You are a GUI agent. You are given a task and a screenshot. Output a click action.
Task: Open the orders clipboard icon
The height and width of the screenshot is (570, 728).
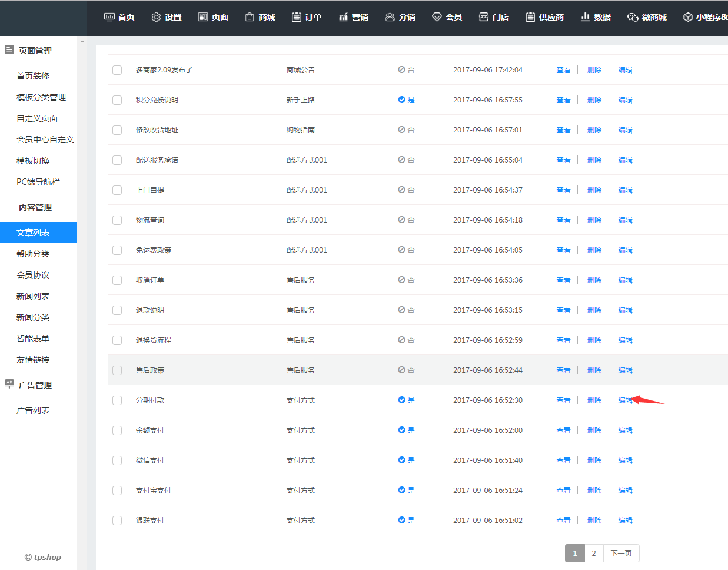tap(297, 17)
